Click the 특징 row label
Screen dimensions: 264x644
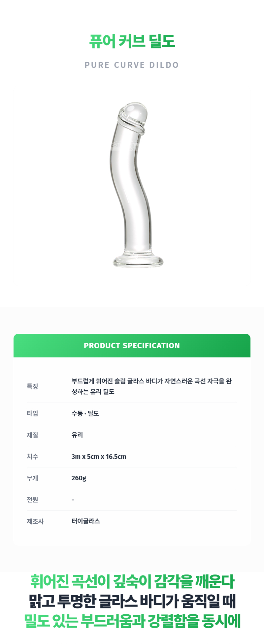click(32, 386)
